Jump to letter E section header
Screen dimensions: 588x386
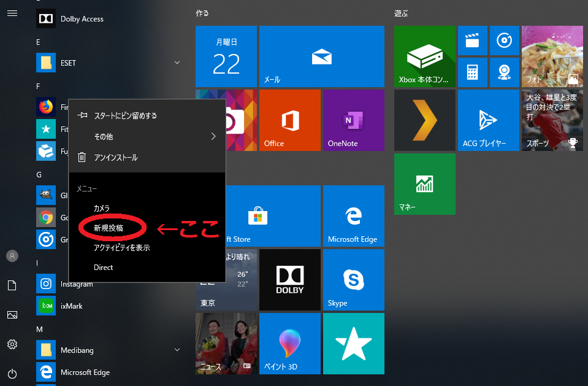pos(38,42)
